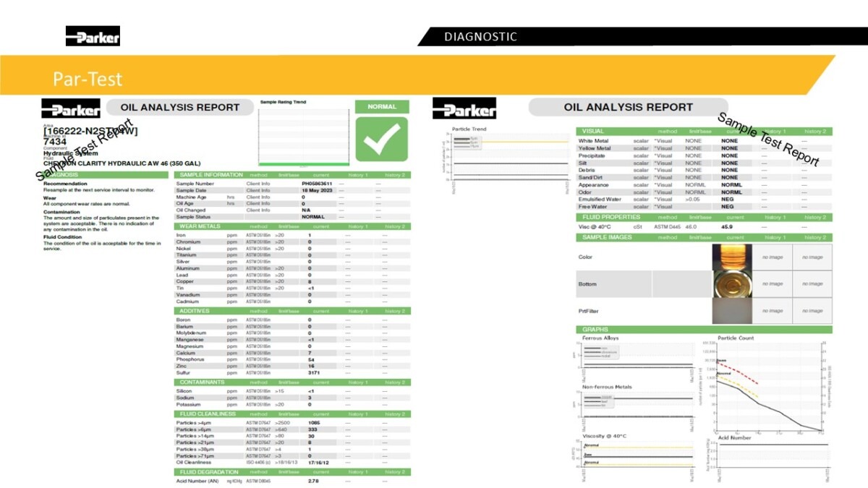The image size is (868, 488).
Task: Click the Particles >6µm count 333
Action: point(312,429)
